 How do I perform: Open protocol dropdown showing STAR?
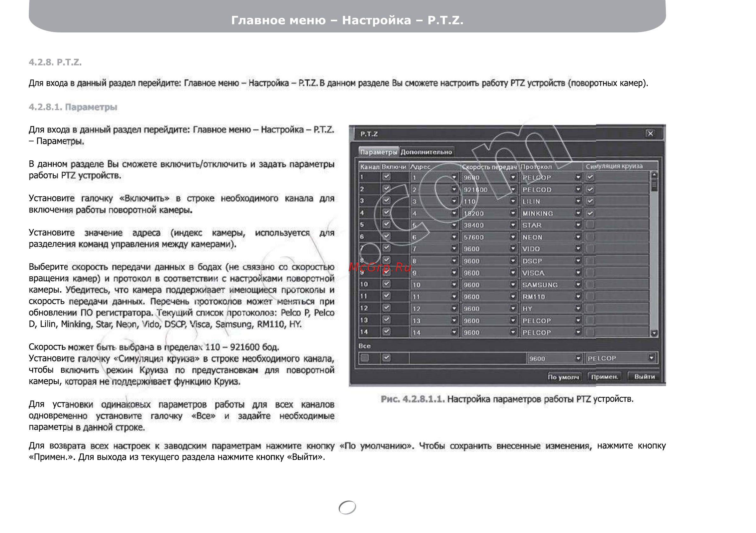(x=578, y=225)
